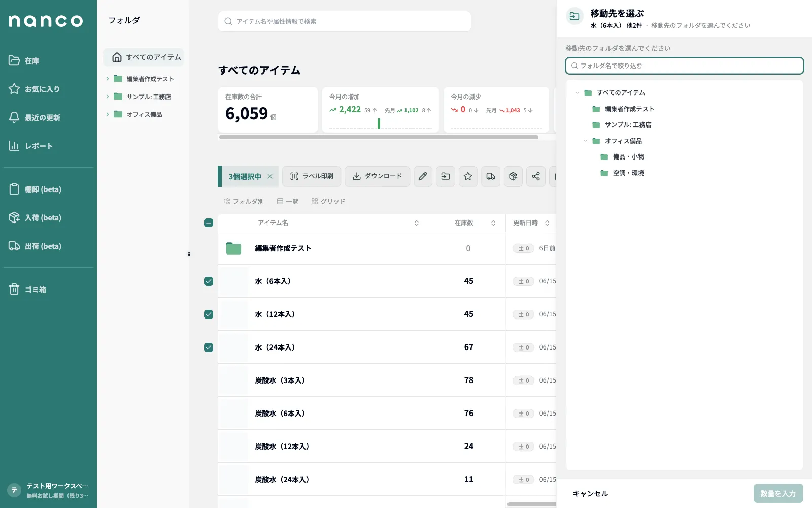Click the 在庫数の合計 6,059 card

[x=268, y=110]
